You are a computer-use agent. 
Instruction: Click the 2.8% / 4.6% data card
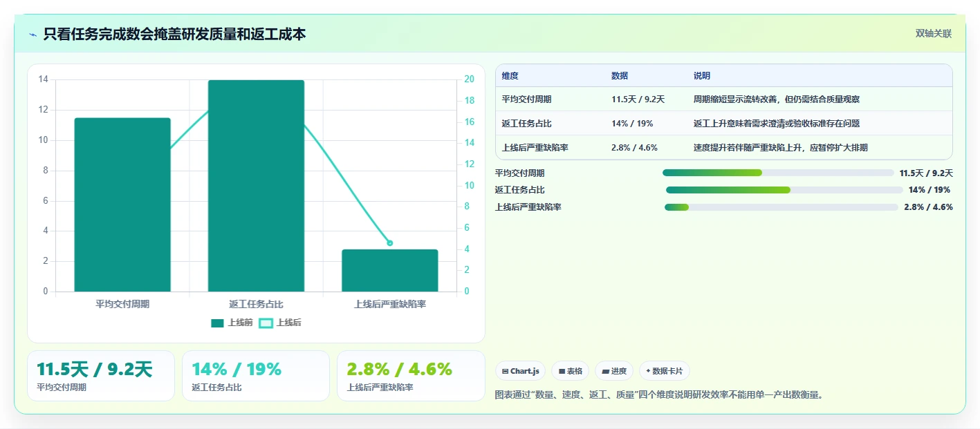tap(411, 376)
